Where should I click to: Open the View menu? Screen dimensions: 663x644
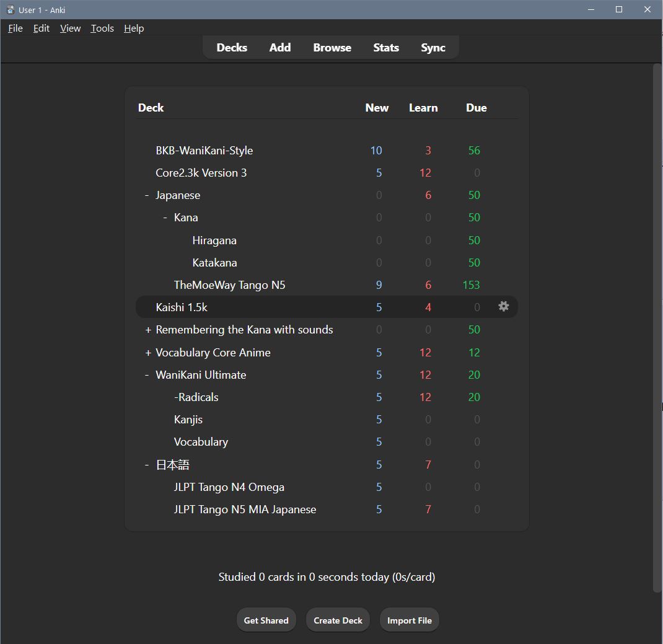[70, 29]
